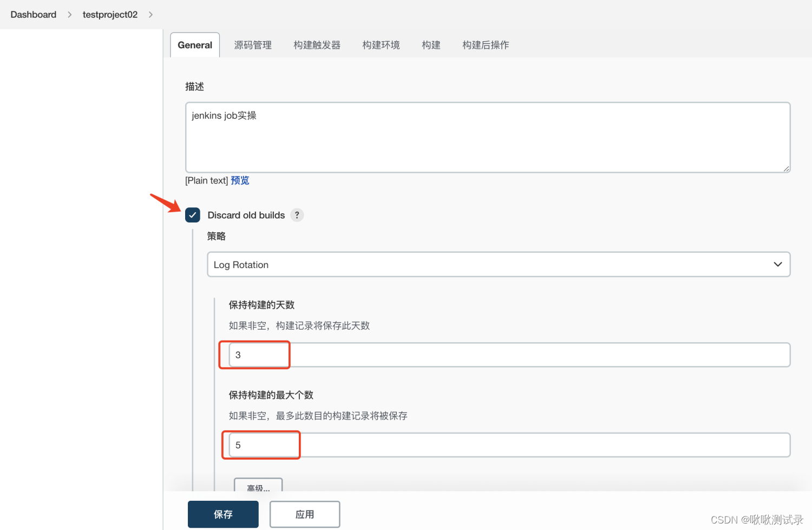Click the hint 如果非空，构建记录将保存此天数
812x530 pixels.
(x=299, y=326)
